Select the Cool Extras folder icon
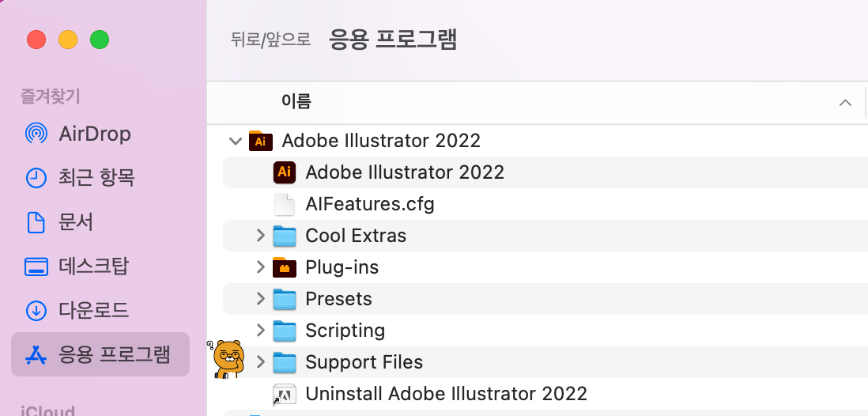The width and height of the screenshot is (868, 416). (x=285, y=236)
